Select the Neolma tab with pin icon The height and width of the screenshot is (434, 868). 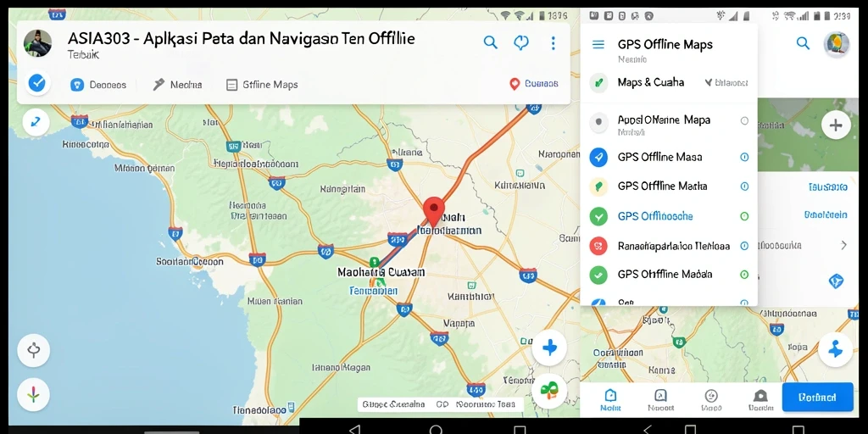[177, 85]
